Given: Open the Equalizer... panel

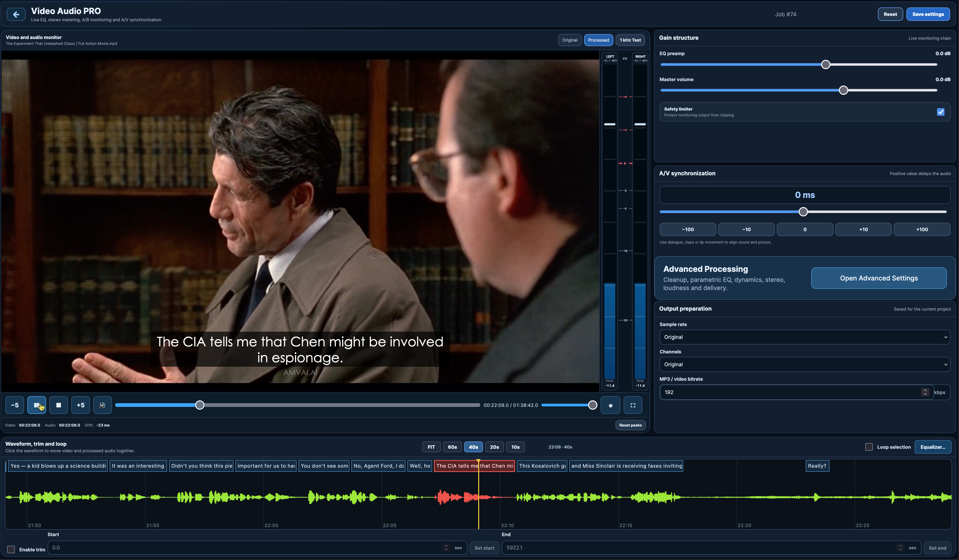Looking at the screenshot, I should [933, 447].
